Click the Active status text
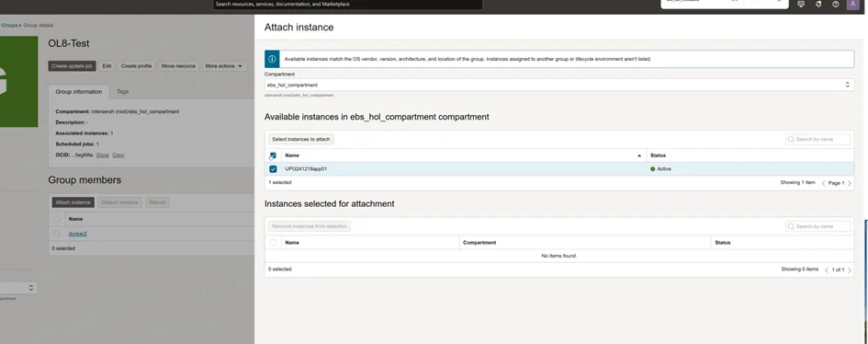The height and width of the screenshot is (344, 868). pyautogui.click(x=664, y=169)
